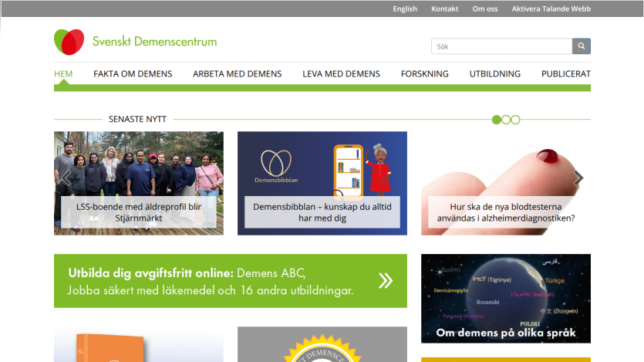Viewport: 644px width, 362px height.
Task: Click the Svenskt Demenscentrum heart logo
Action: click(x=69, y=42)
